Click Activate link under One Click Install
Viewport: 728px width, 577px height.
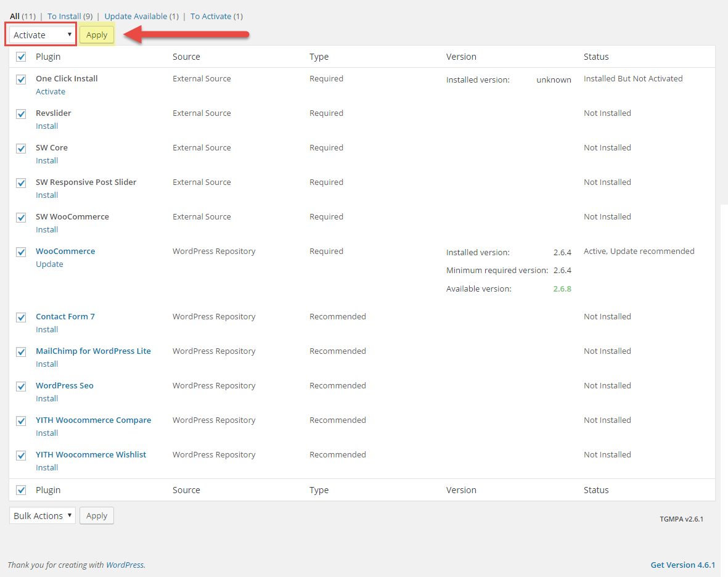point(51,91)
